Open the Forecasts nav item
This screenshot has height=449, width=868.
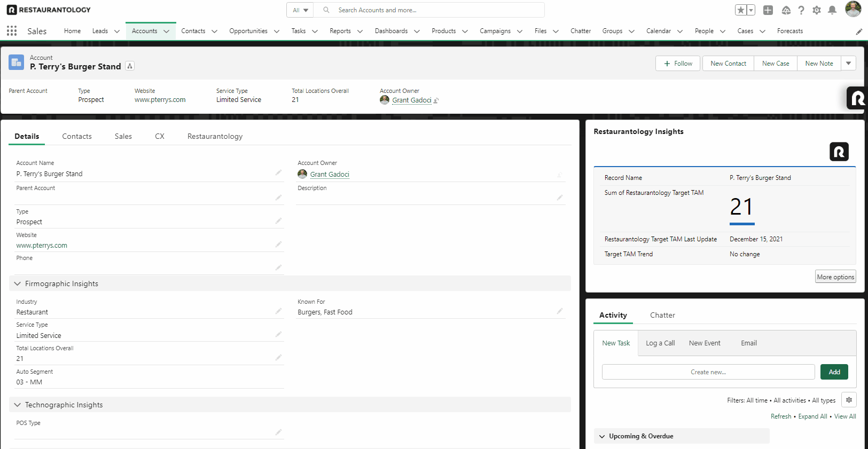[x=790, y=31]
